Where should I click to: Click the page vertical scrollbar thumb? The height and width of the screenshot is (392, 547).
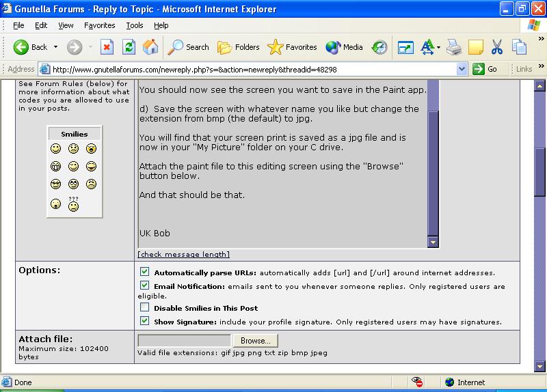(539, 172)
